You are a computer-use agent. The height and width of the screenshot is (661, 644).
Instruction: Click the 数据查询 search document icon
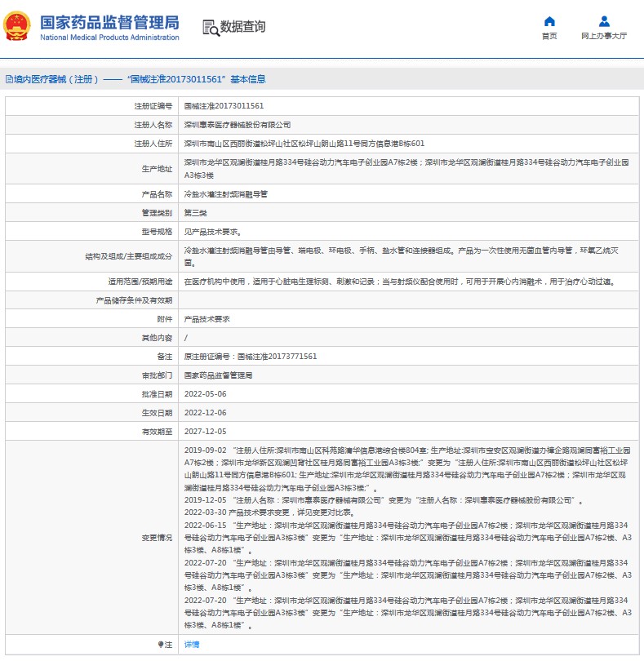pyautogui.click(x=211, y=28)
